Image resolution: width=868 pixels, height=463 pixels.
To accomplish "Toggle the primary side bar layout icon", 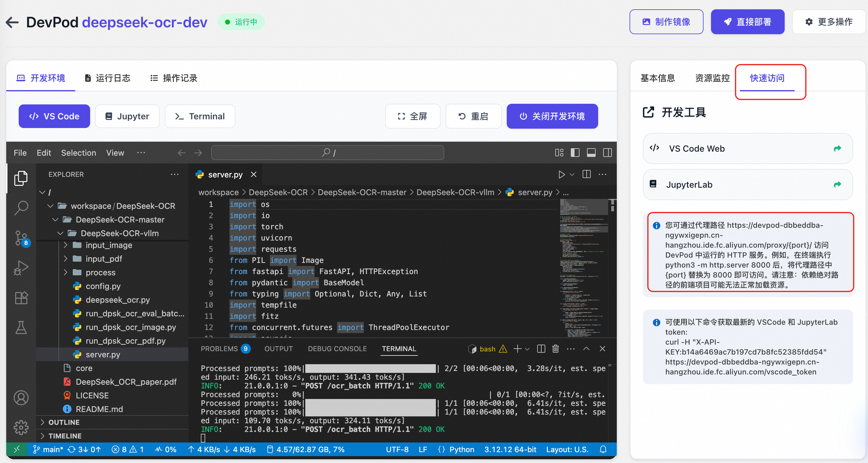I will coord(575,153).
